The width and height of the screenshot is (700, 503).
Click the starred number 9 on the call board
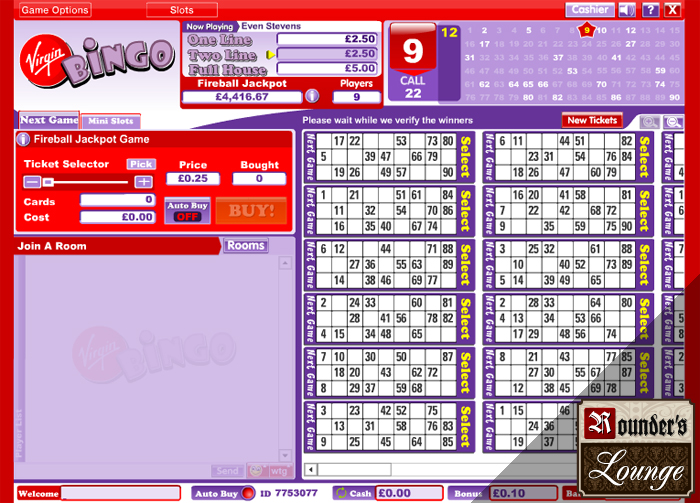[x=587, y=30]
